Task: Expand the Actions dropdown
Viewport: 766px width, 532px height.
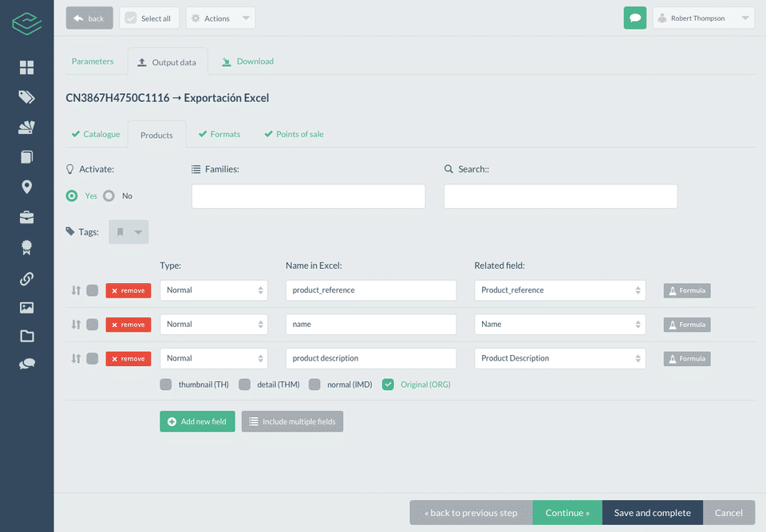Action: [220, 18]
